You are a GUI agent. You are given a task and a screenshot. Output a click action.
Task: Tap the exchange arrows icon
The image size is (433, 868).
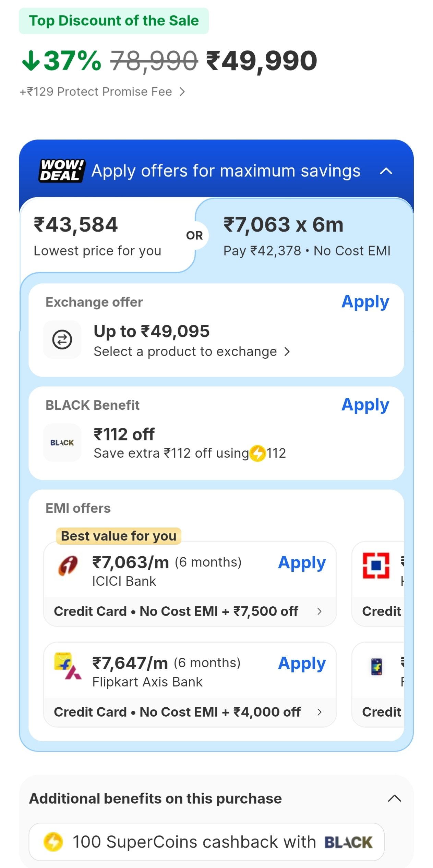[x=62, y=339]
